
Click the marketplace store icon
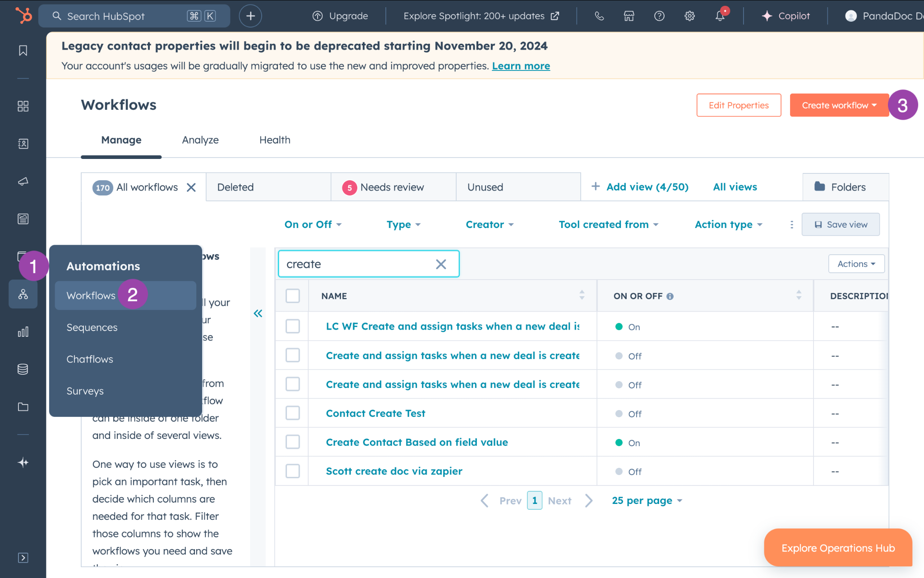pos(629,16)
